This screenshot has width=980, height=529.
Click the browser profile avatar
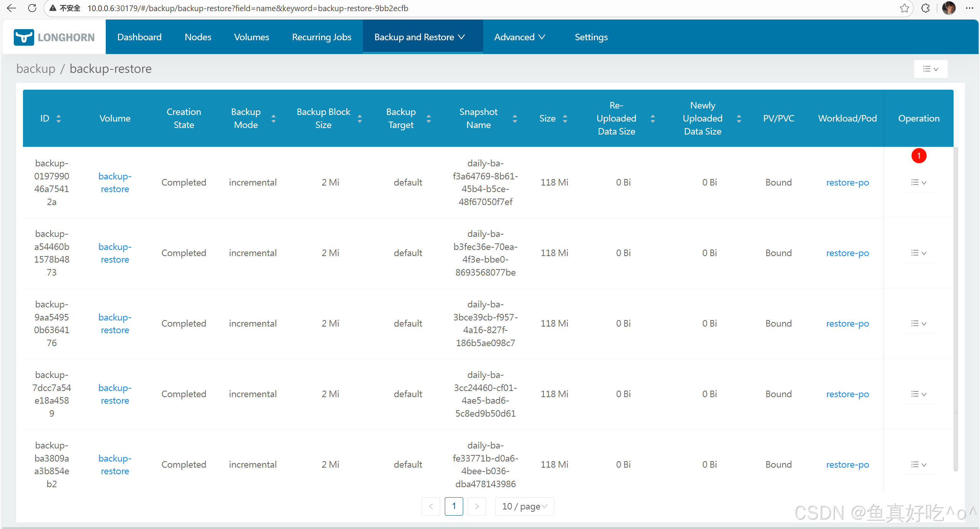(949, 8)
